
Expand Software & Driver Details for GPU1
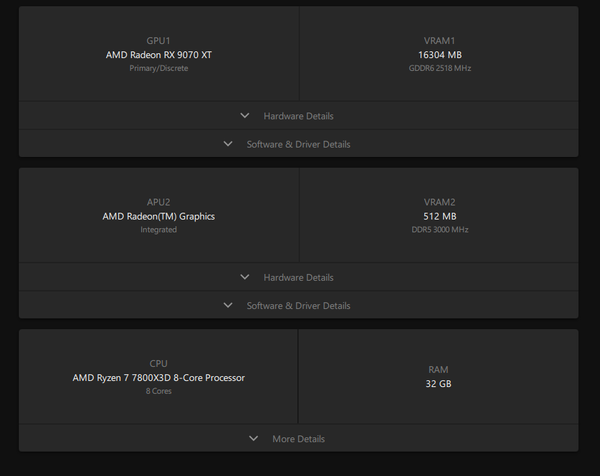298,144
